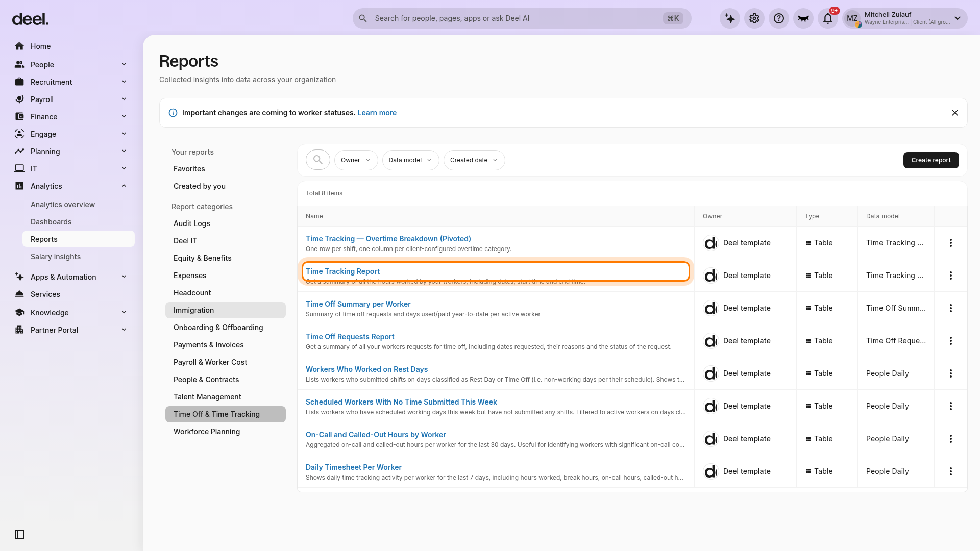Viewport: 980px width, 551px height.
Task: Open more options for Workers Who Worked on Rest Days
Action: click(951, 373)
